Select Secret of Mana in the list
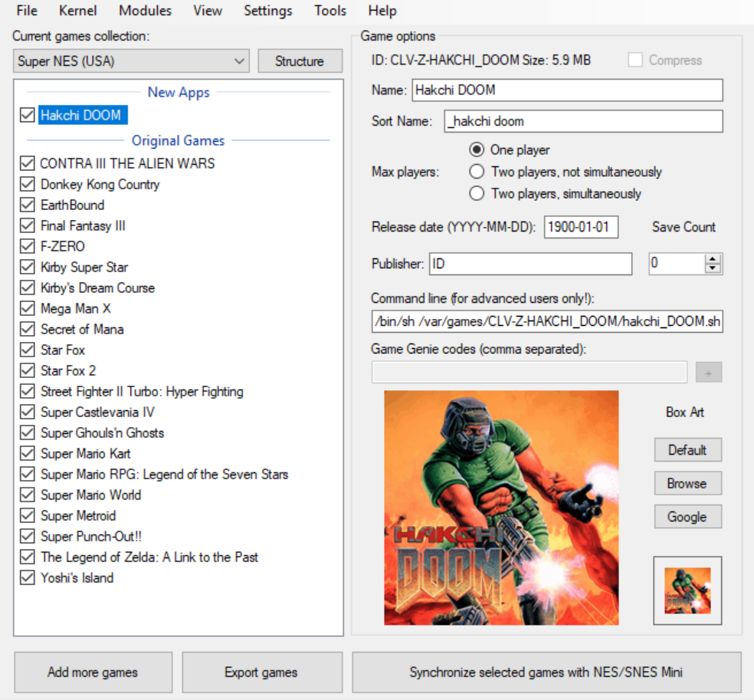Image resolution: width=754 pixels, height=700 pixels. [82, 329]
